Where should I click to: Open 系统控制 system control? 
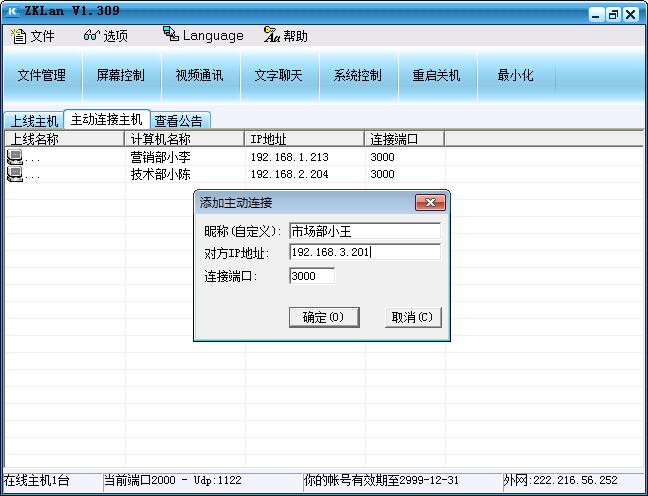357,75
